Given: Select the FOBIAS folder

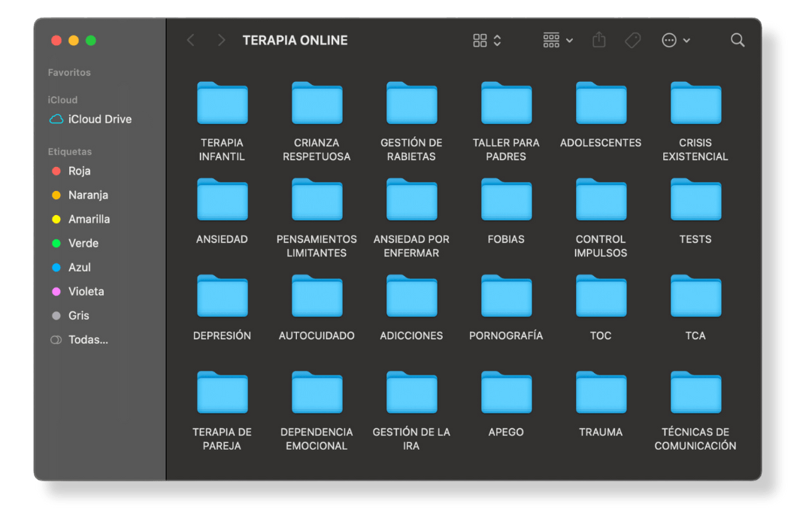Looking at the screenshot, I should pyautogui.click(x=507, y=199).
